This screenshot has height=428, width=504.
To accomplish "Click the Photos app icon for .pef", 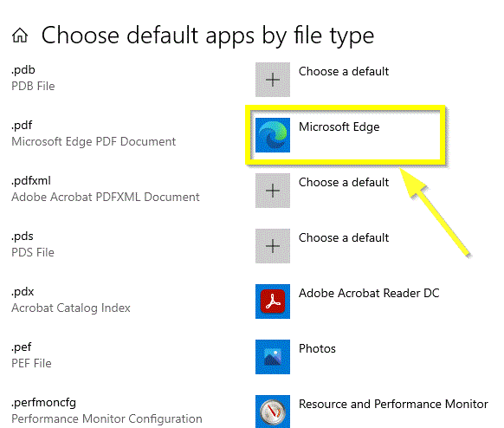I will click(x=273, y=357).
